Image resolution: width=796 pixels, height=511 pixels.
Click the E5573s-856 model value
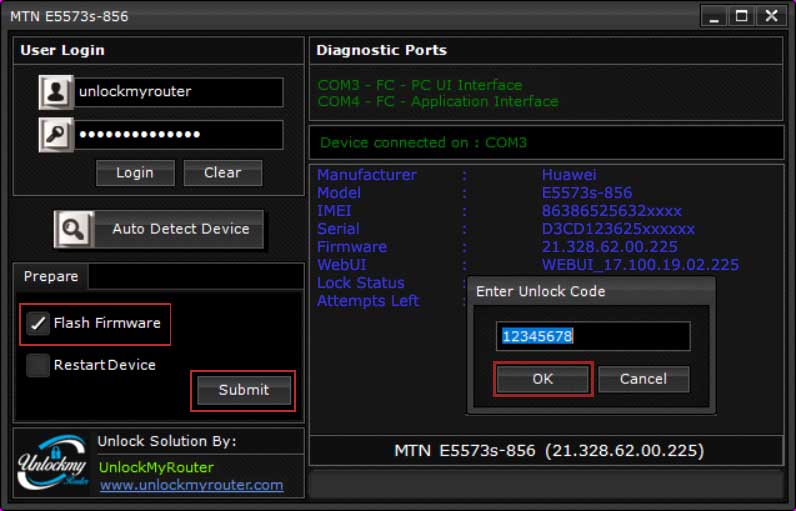(587, 193)
